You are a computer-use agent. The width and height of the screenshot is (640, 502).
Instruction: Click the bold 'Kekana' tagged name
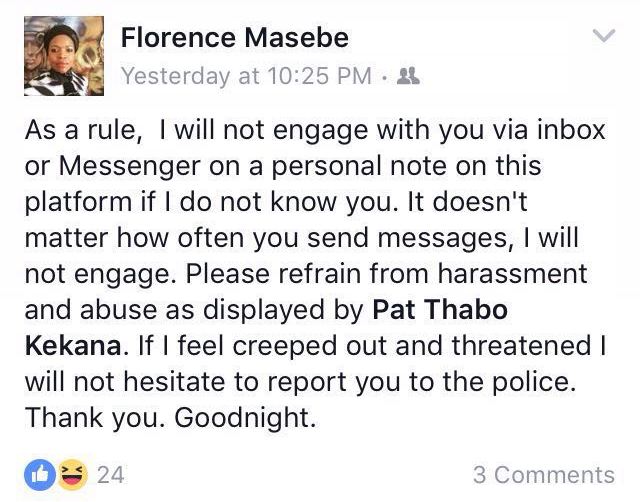[x=73, y=346]
